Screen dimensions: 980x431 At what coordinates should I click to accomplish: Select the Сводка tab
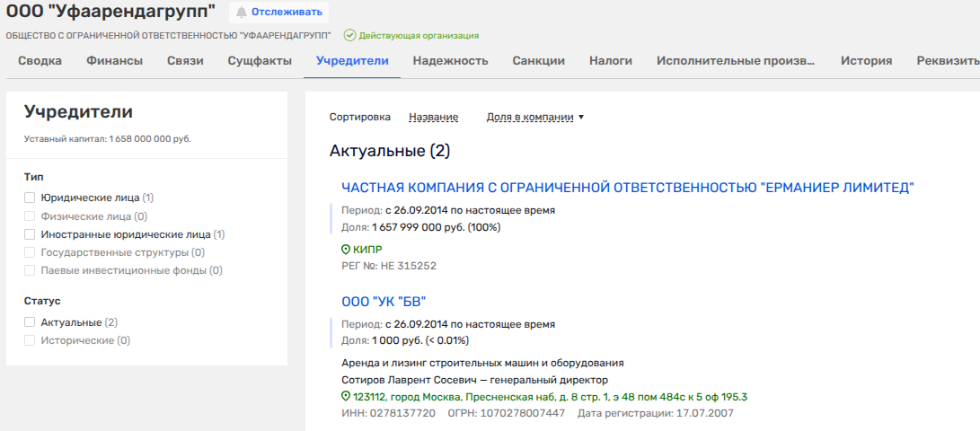40,61
